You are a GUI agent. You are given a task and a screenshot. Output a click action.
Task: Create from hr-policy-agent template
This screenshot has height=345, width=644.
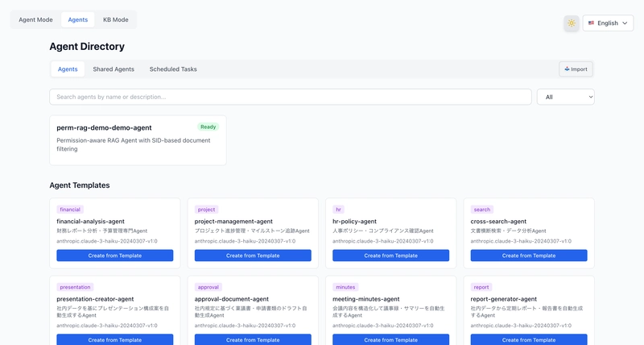pos(390,256)
